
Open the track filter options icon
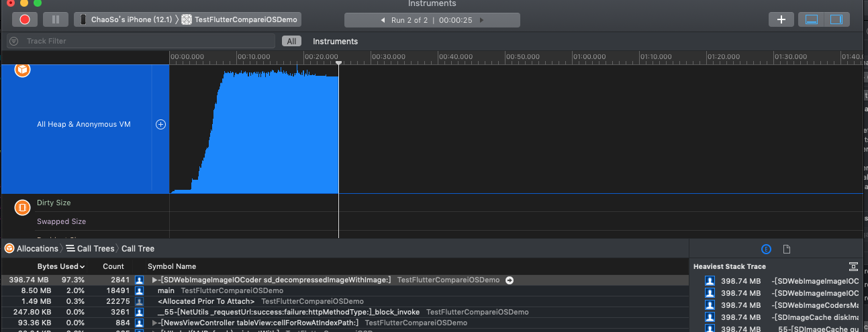point(13,41)
